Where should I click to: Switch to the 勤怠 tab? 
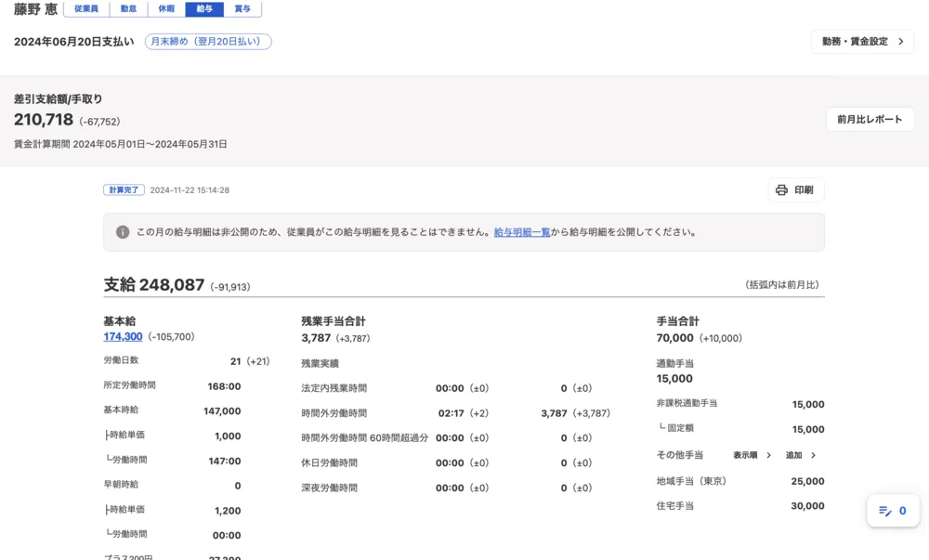(x=128, y=9)
